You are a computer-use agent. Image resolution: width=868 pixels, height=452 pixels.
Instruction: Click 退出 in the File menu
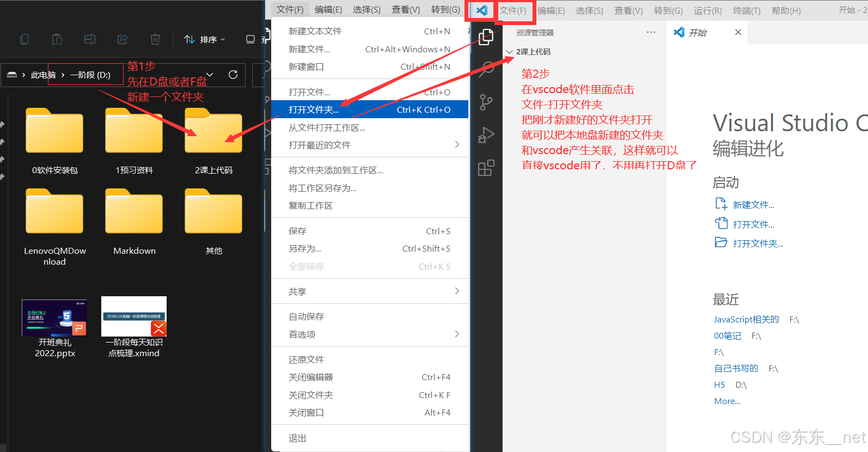(x=370, y=438)
